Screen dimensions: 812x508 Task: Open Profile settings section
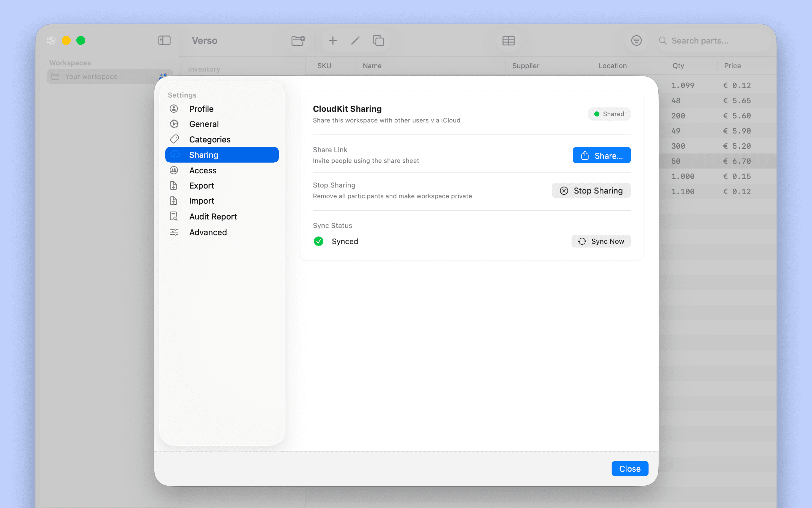click(x=222, y=109)
